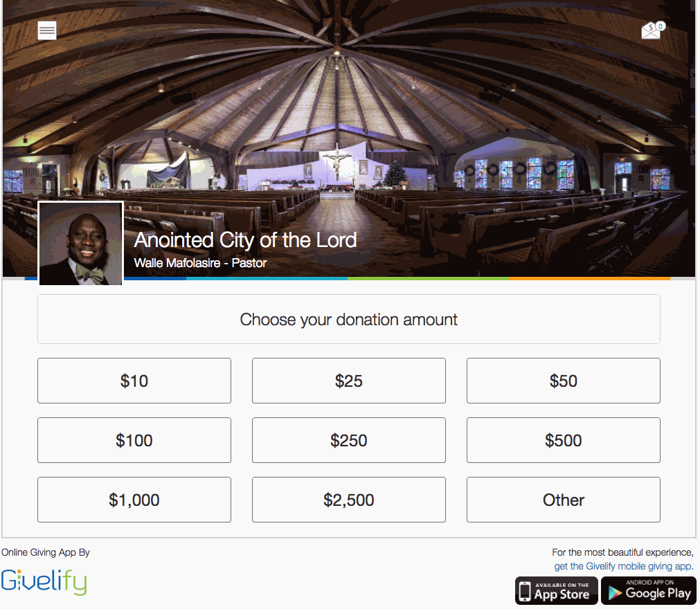Click Other to enter custom amount
This screenshot has height=609, width=700.
[x=564, y=500]
